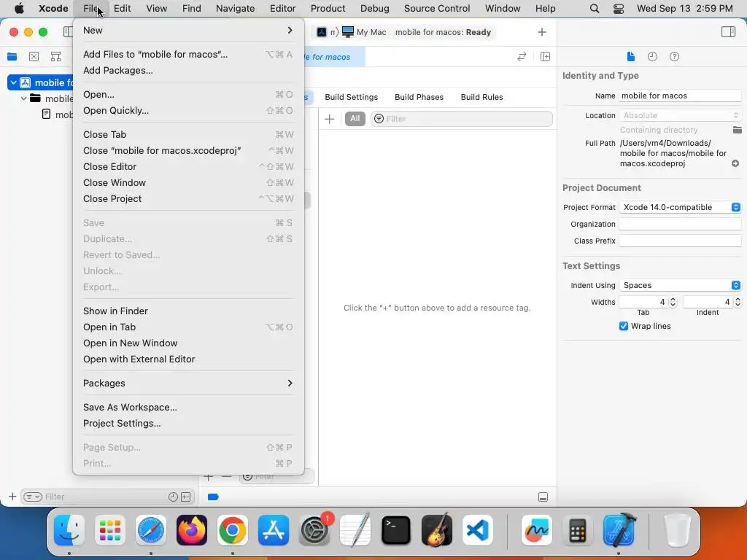Image resolution: width=747 pixels, height=560 pixels.
Task: Open the Source Control navigator icon
Action: tap(34, 57)
